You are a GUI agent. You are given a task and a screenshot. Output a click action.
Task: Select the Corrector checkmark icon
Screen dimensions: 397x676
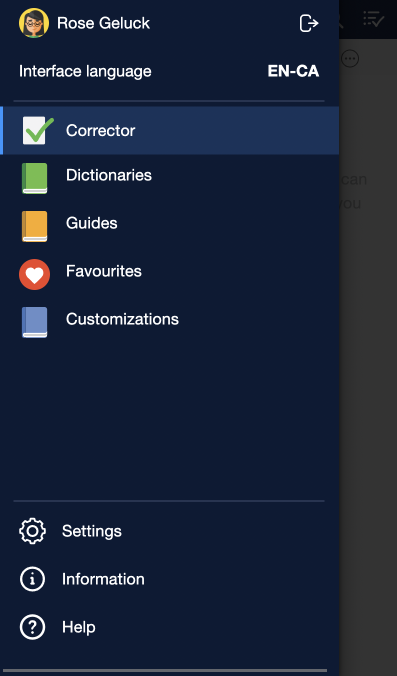pyautogui.click(x=38, y=131)
